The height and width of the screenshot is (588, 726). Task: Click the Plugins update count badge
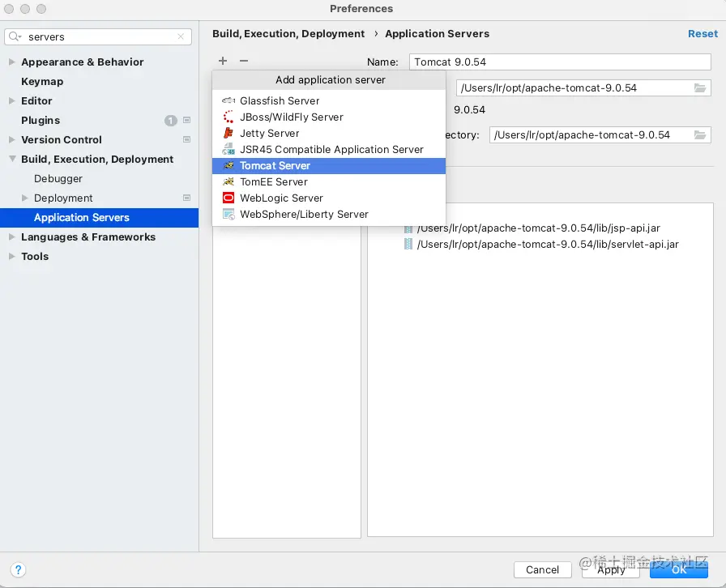[171, 121]
